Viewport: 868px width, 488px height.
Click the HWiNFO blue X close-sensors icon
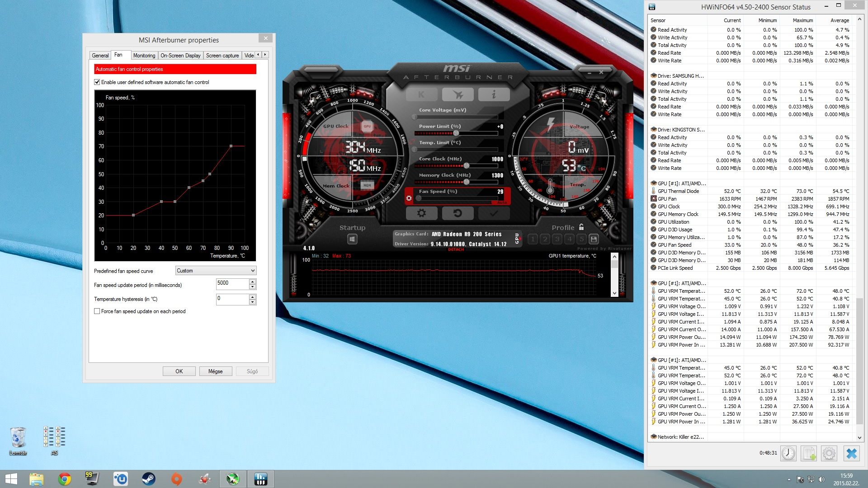[852, 453]
